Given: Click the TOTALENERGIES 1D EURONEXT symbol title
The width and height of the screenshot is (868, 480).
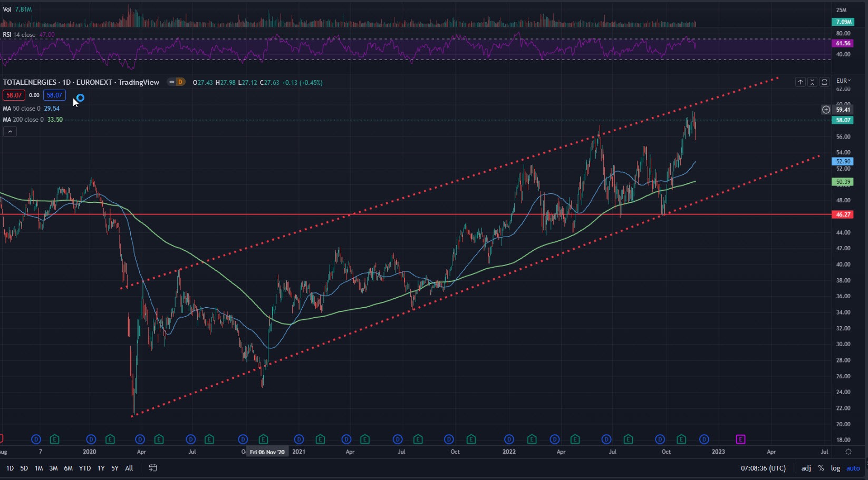Looking at the screenshot, I should pos(81,82).
